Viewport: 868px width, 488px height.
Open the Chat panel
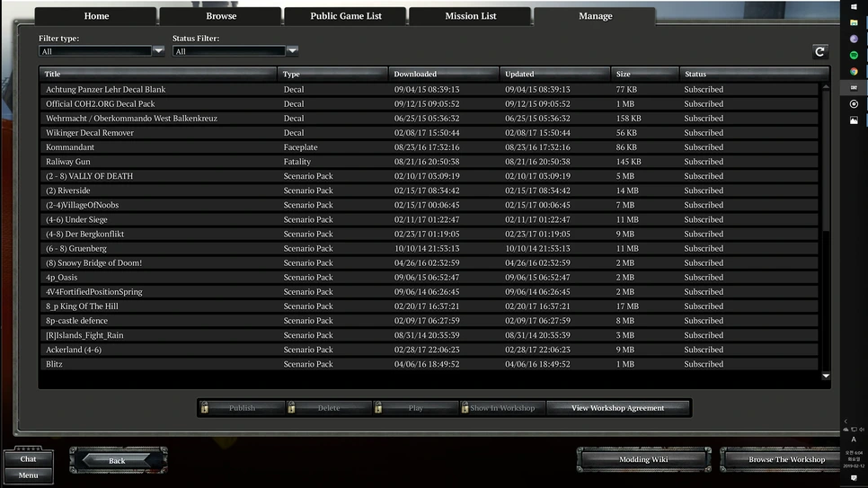coord(28,458)
